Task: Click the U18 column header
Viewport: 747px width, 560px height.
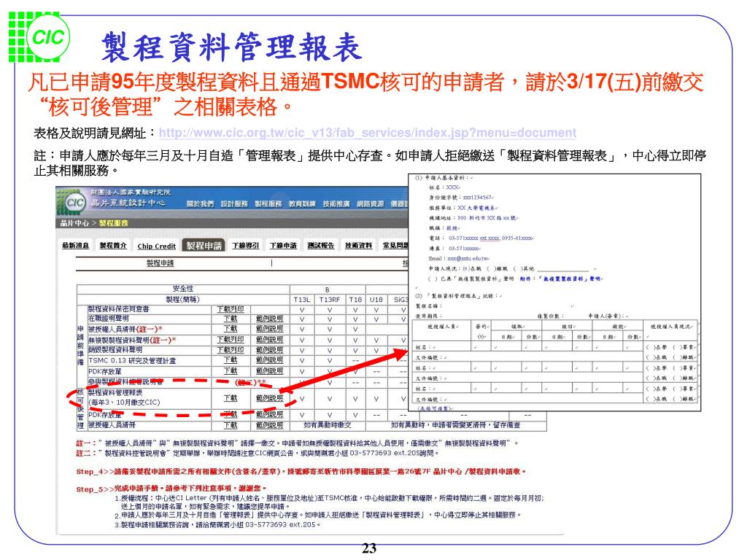Action: pyautogui.click(x=376, y=300)
